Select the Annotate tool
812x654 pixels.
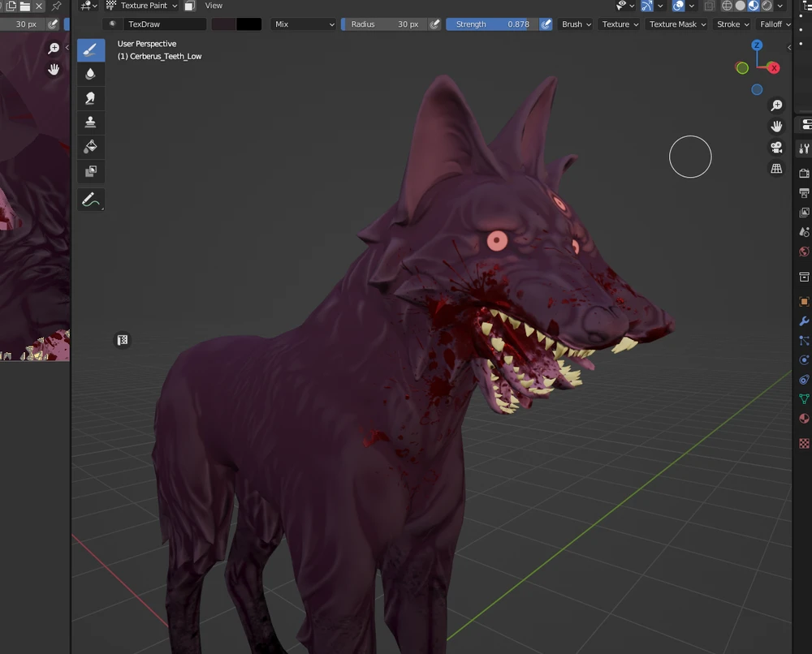click(91, 200)
